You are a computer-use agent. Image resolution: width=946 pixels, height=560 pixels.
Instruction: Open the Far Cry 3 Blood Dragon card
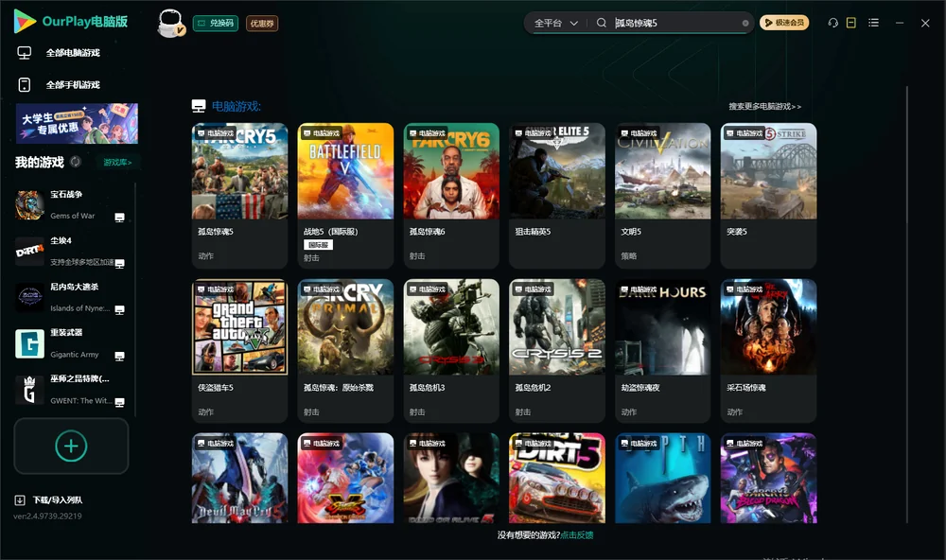pyautogui.click(x=768, y=478)
